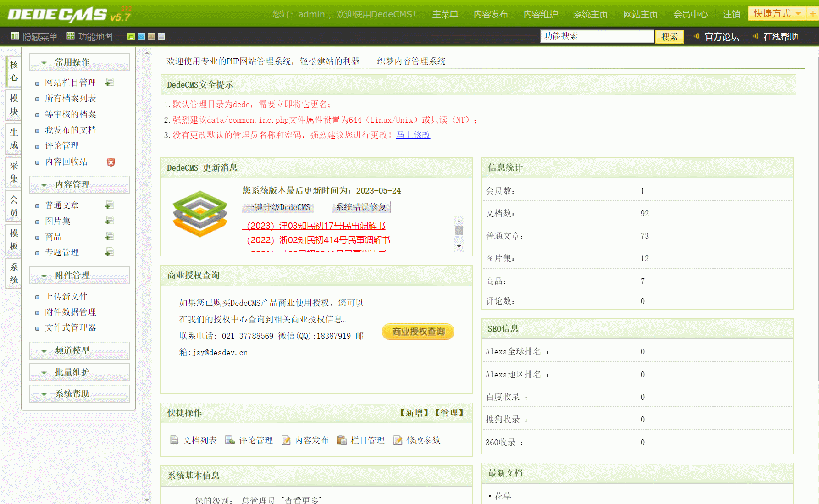Screen dimensions: 819x504
Task: Collapse the 内容管理 menu section
Action: [79, 184]
